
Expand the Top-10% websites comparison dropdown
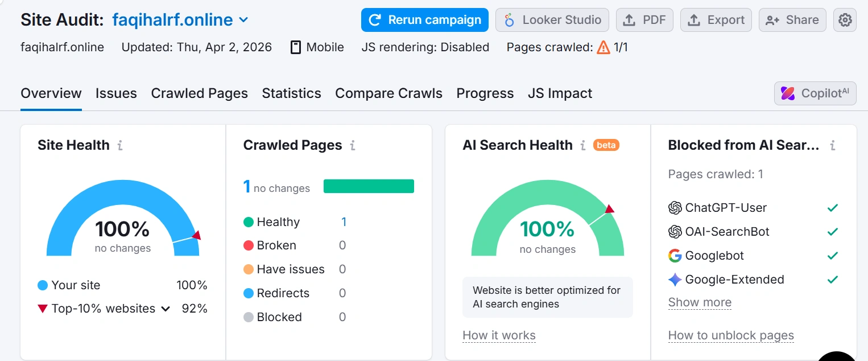(x=165, y=308)
